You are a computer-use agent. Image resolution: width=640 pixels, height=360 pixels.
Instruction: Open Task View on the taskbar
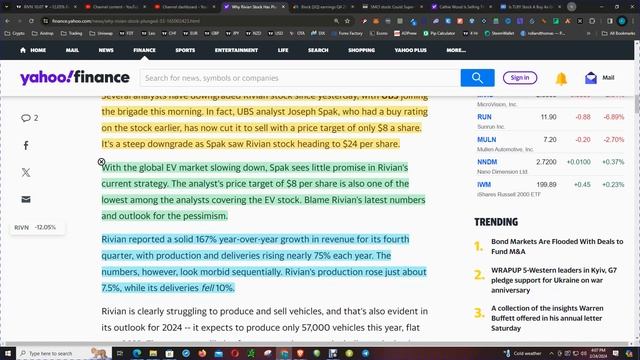120,353
